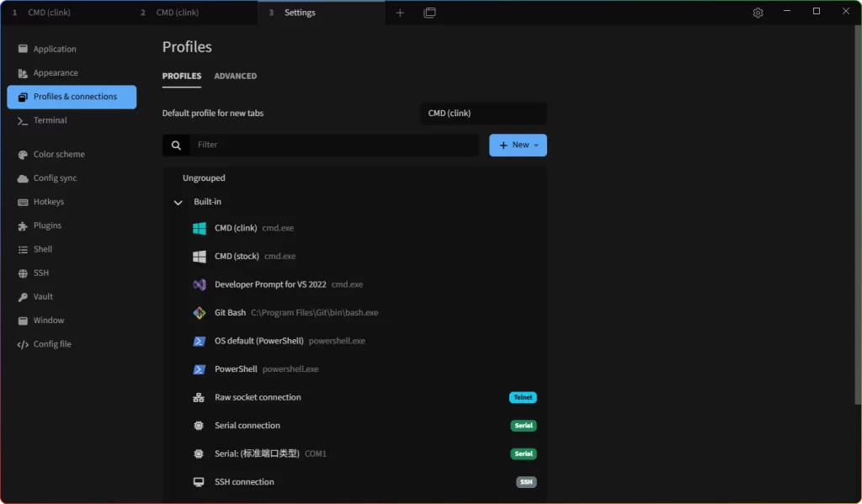This screenshot has height=504, width=862.
Task: Click the Color scheme palette icon
Action: pos(23,155)
